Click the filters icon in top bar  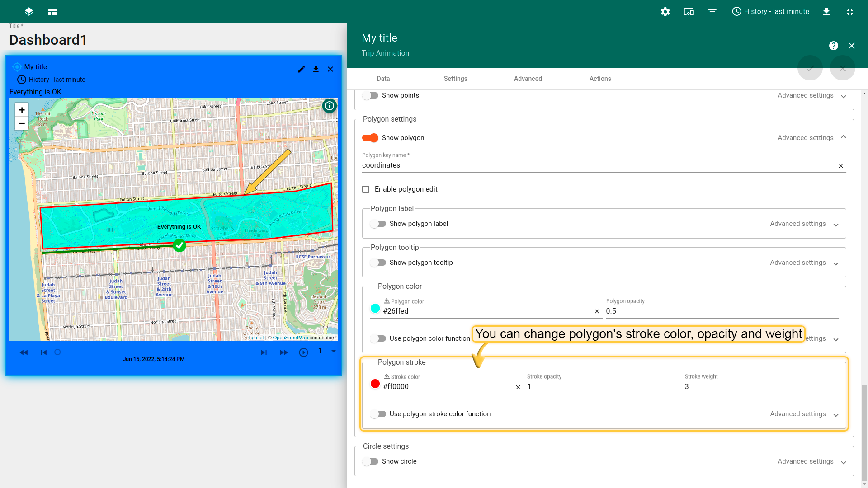pyautogui.click(x=712, y=12)
